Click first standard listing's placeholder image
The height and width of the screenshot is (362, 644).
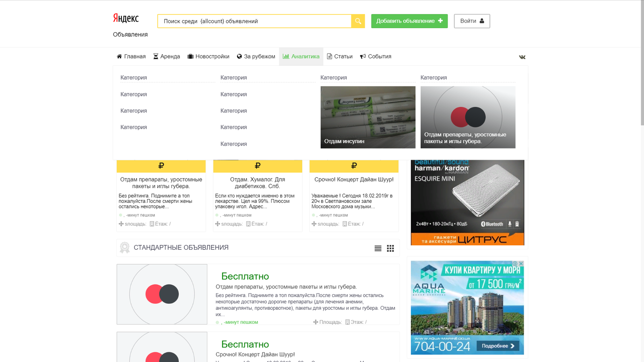point(162,294)
